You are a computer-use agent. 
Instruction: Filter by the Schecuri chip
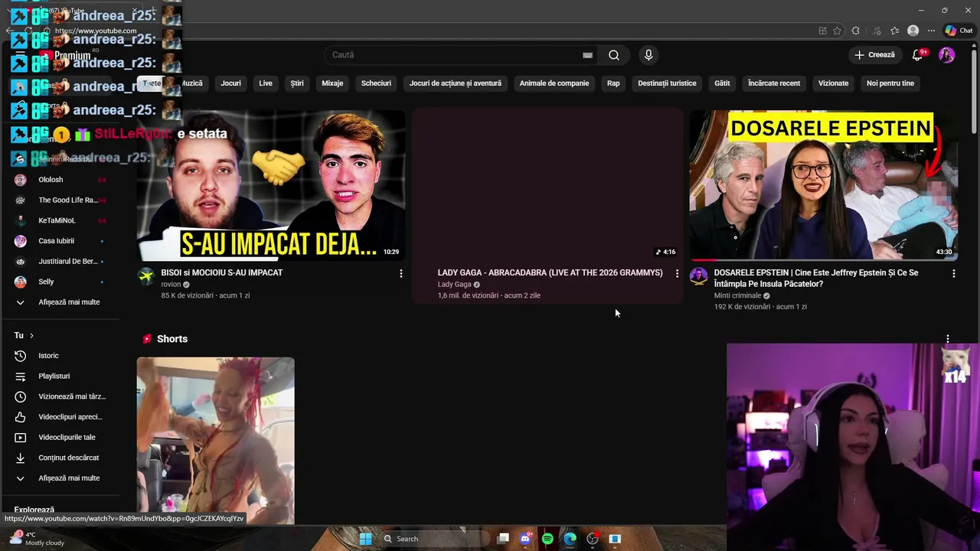coord(376,83)
